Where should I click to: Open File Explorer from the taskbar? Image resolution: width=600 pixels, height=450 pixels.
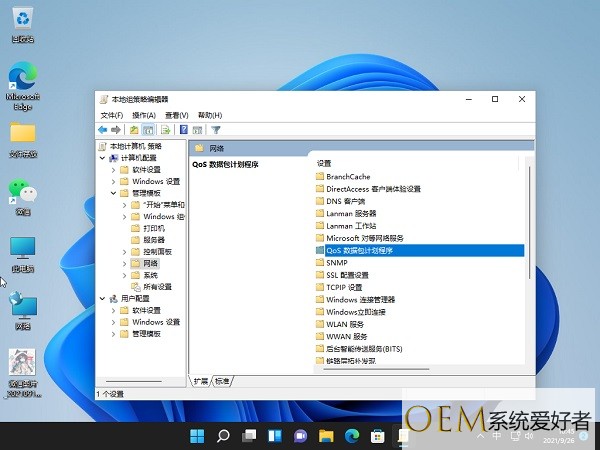point(325,436)
